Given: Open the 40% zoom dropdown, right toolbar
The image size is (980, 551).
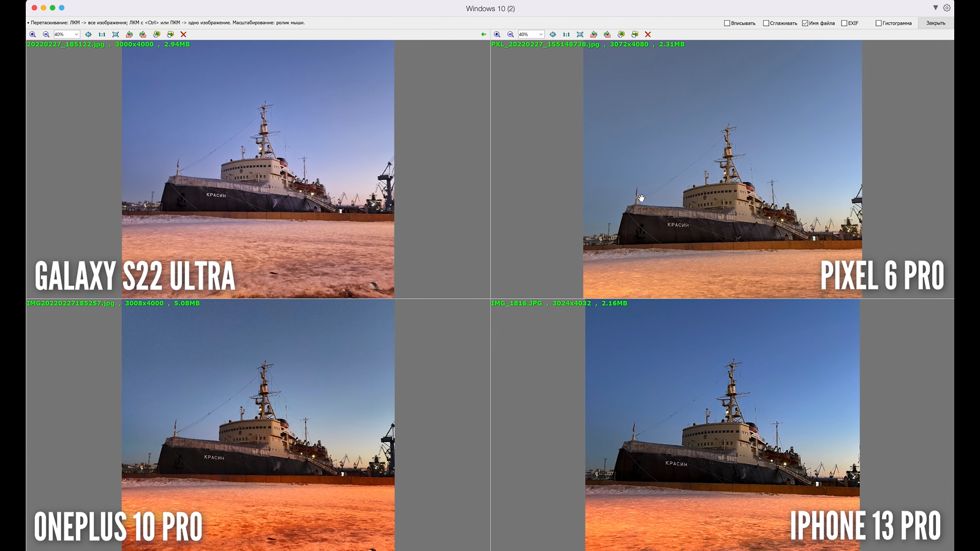Looking at the screenshot, I should click(x=531, y=34).
